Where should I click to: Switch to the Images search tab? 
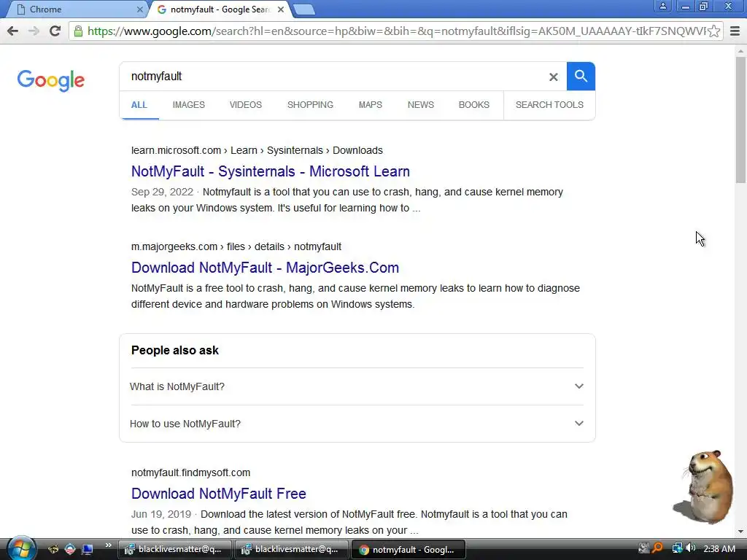pos(189,105)
